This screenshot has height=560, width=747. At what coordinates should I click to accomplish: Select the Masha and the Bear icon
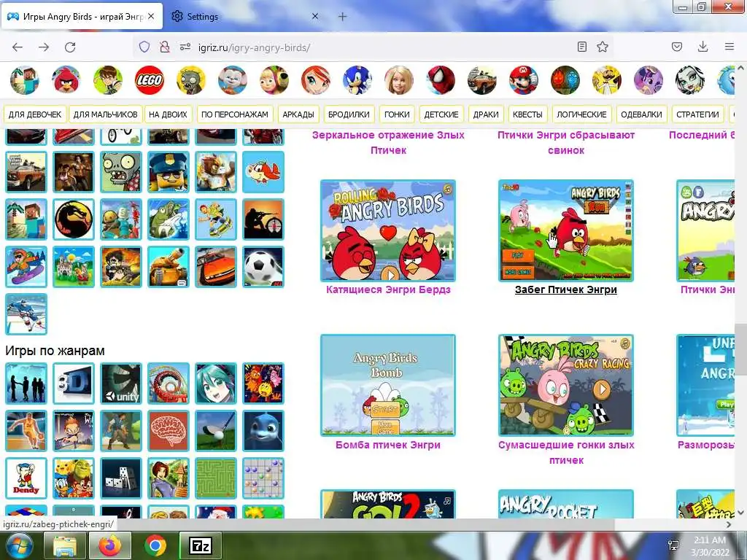coord(274,80)
